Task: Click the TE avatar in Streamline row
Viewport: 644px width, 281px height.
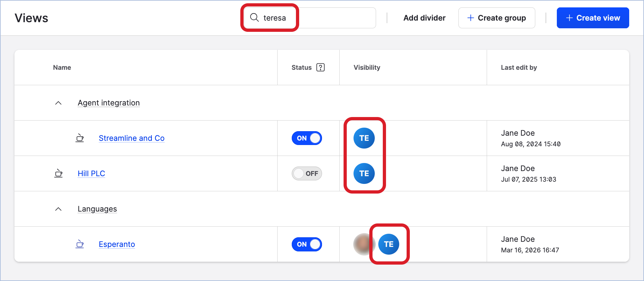Action: (364, 138)
